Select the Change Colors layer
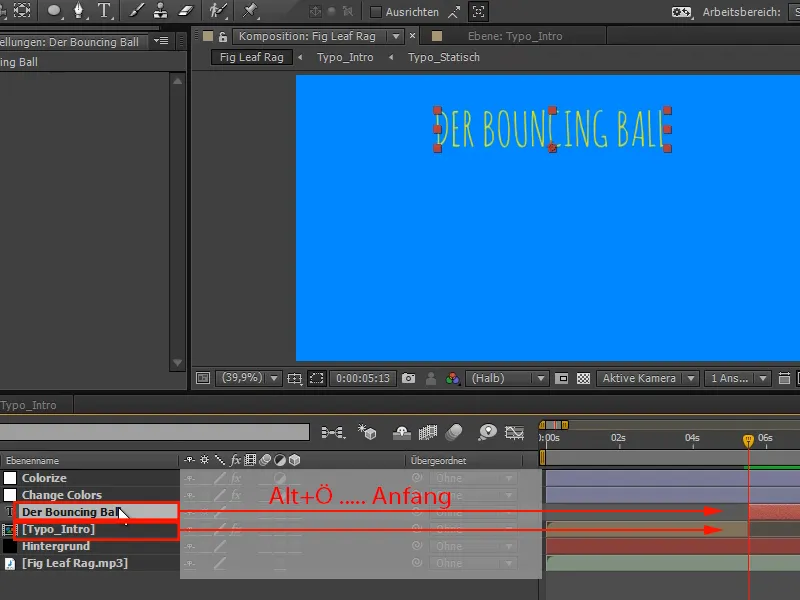800x600 pixels. [62, 495]
